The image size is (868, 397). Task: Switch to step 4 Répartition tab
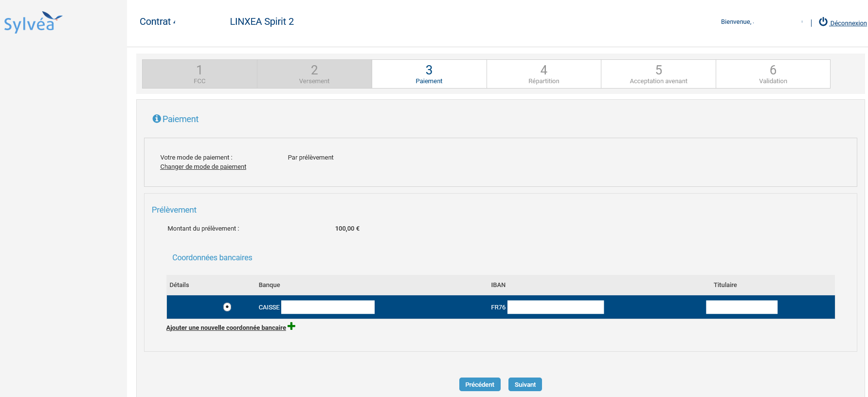(x=543, y=74)
